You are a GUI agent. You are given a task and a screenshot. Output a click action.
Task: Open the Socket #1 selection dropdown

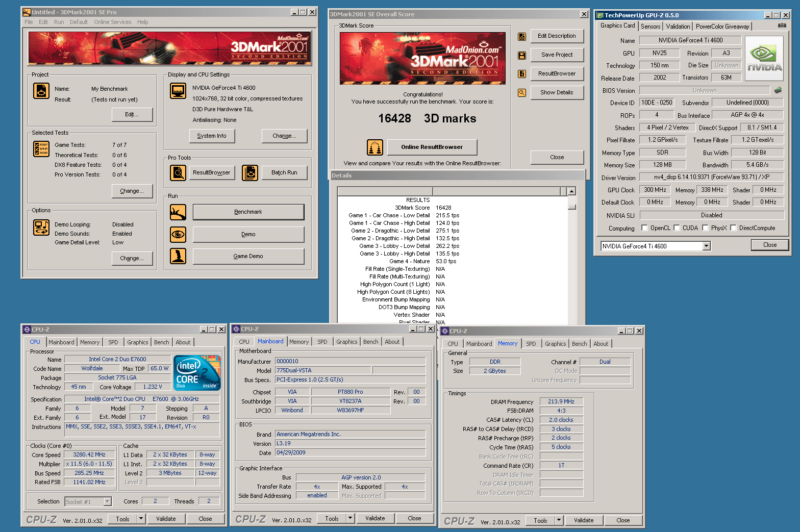click(x=107, y=502)
